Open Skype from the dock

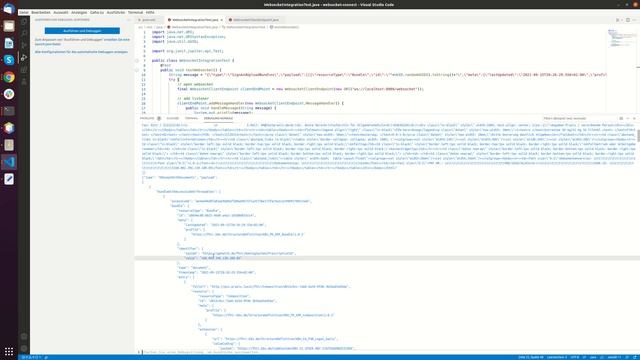9,60
